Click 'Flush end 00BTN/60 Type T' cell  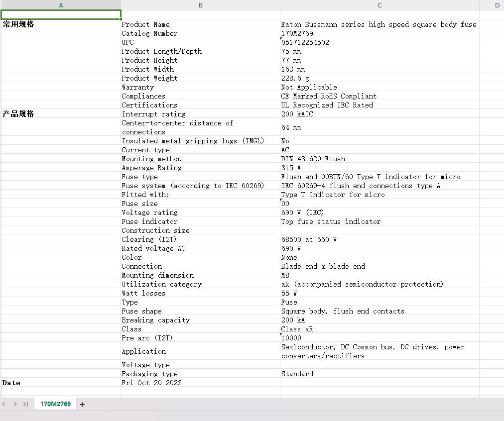(379, 177)
